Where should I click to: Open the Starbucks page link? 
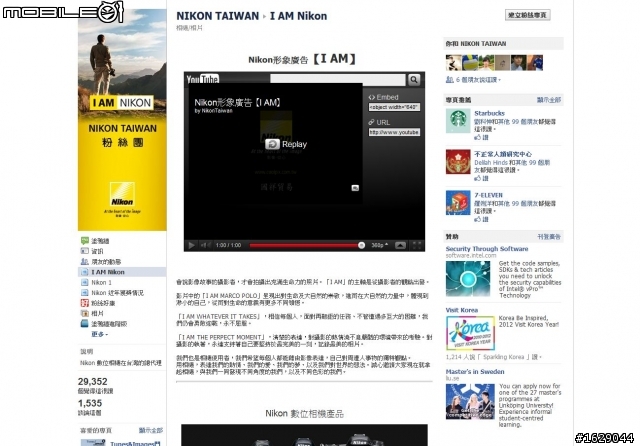coord(489,113)
